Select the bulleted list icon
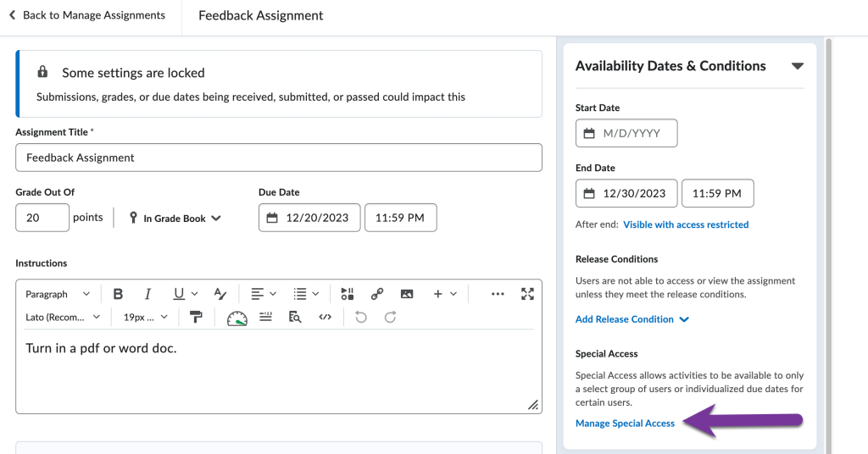 click(300, 294)
